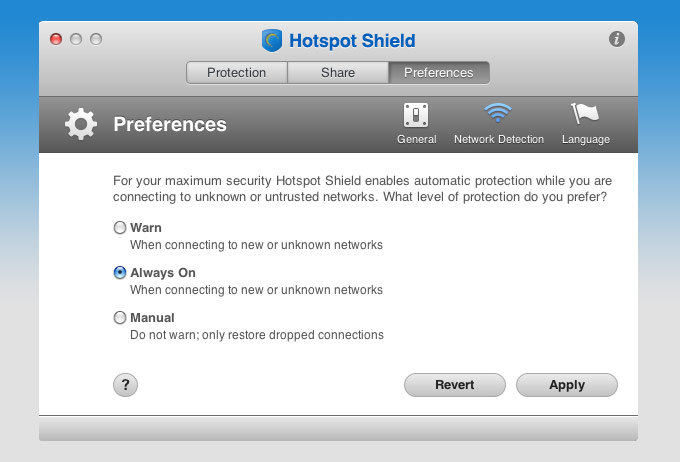Switch to the Protection tab
Viewport: 680px width, 462px height.
tap(237, 72)
